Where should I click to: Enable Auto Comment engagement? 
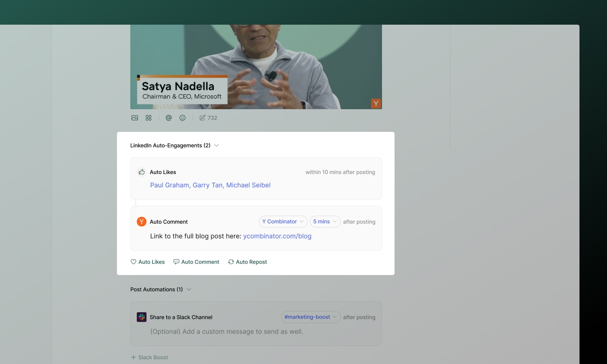196,262
